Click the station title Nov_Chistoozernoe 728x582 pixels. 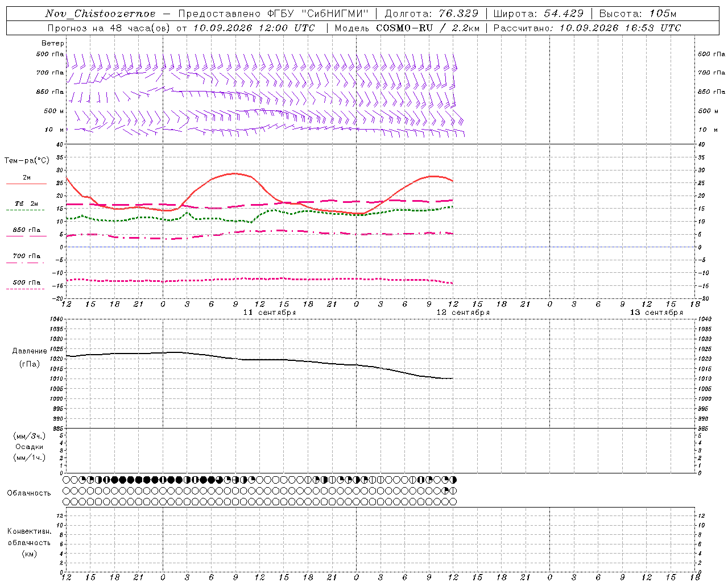100,14
